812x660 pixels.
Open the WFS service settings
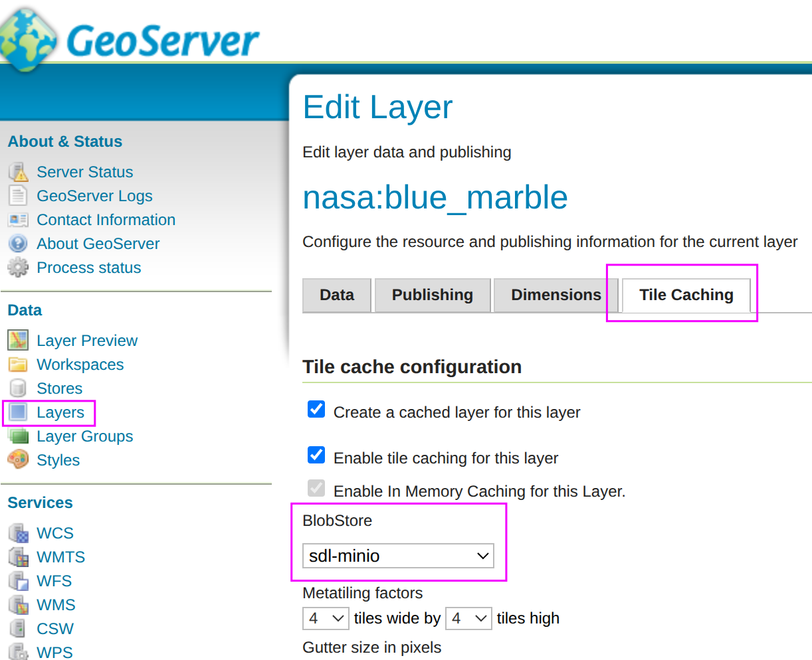(x=54, y=581)
